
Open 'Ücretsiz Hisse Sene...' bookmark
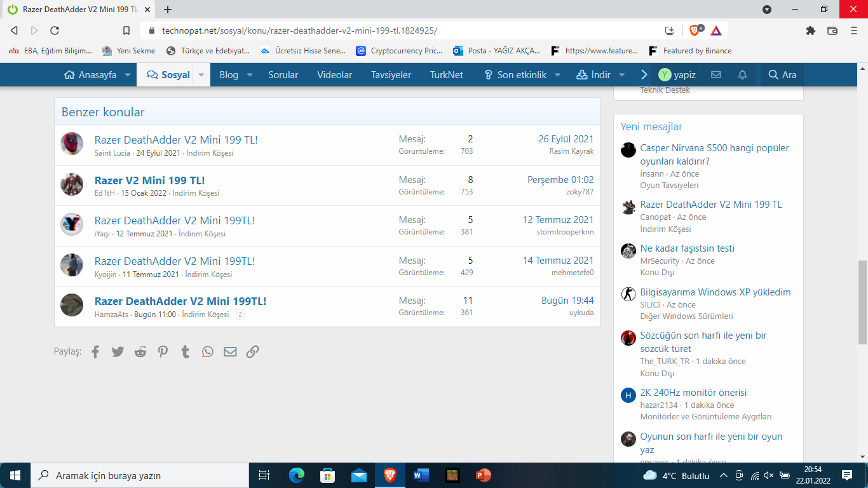pos(302,51)
